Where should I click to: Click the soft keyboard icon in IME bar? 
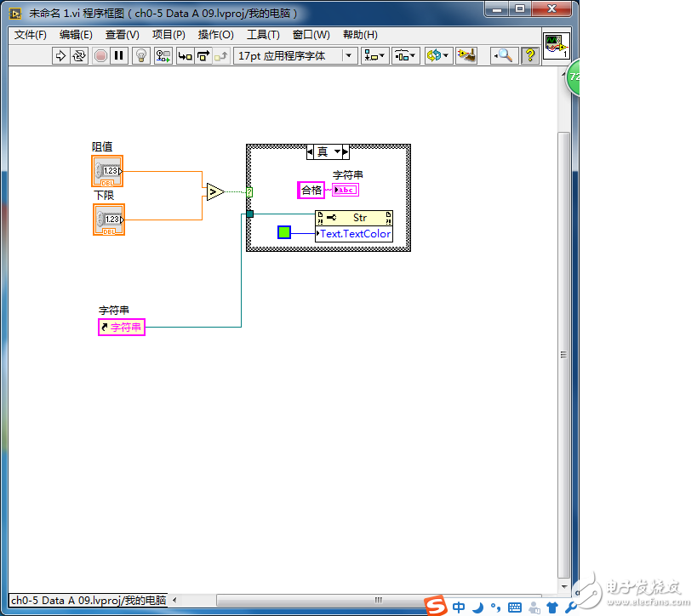515,607
